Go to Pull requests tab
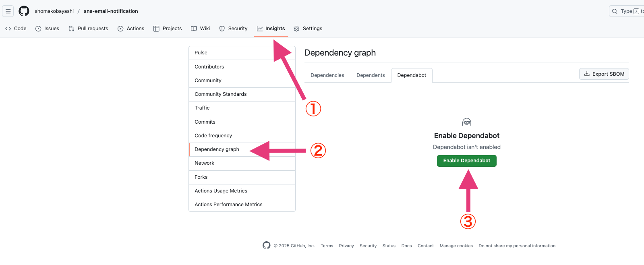This screenshot has height=265, width=644. (x=88, y=29)
